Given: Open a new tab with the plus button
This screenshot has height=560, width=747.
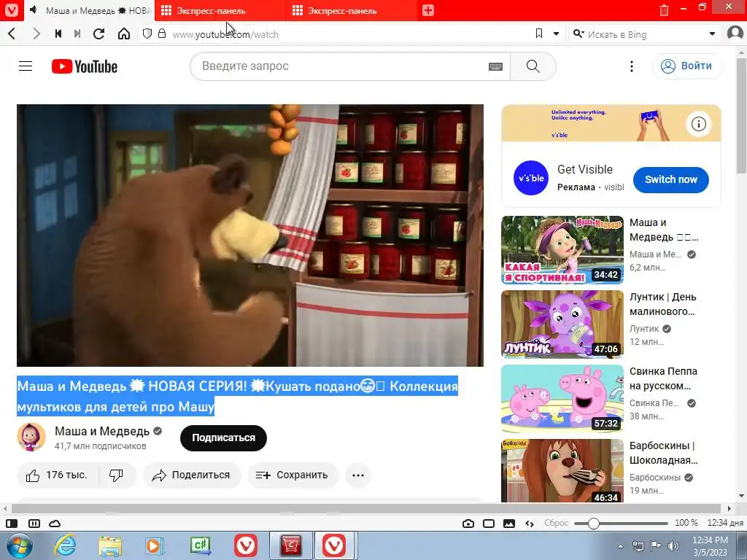Looking at the screenshot, I should [427, 10].
